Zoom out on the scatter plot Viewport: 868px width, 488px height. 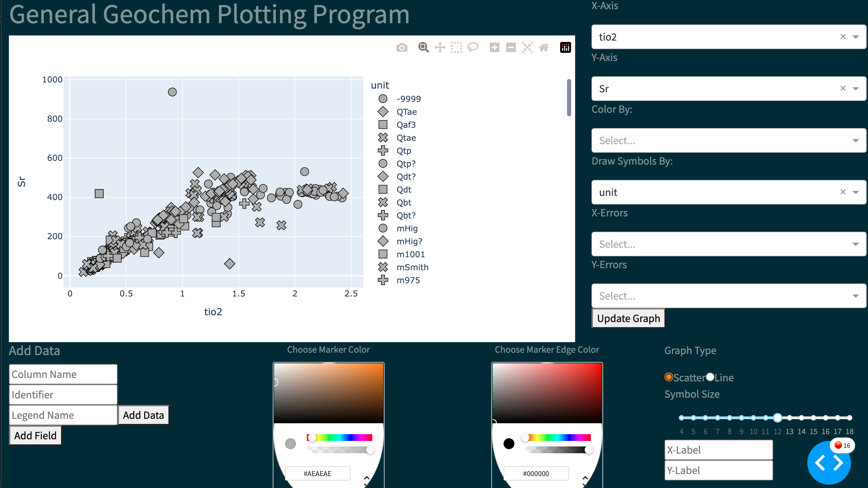510,47
